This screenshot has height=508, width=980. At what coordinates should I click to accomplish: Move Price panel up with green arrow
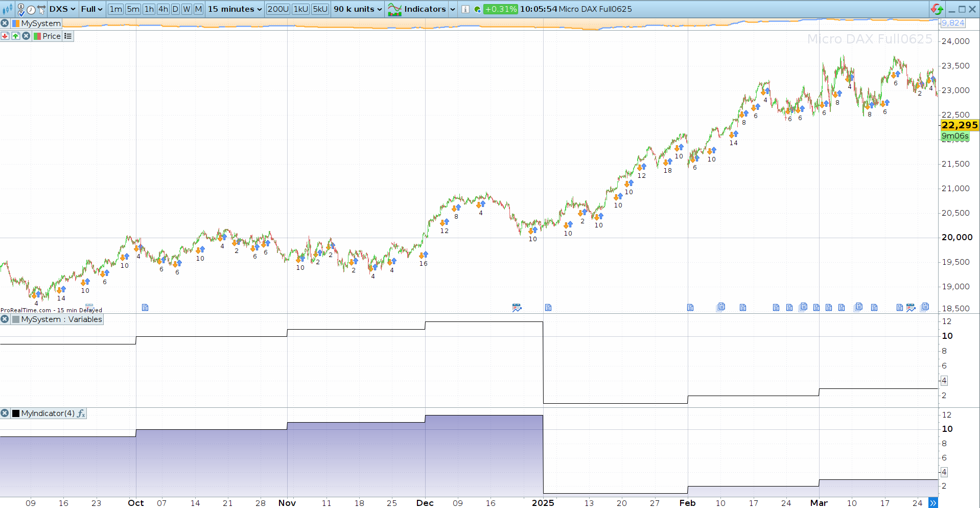[x=15, y=36]
